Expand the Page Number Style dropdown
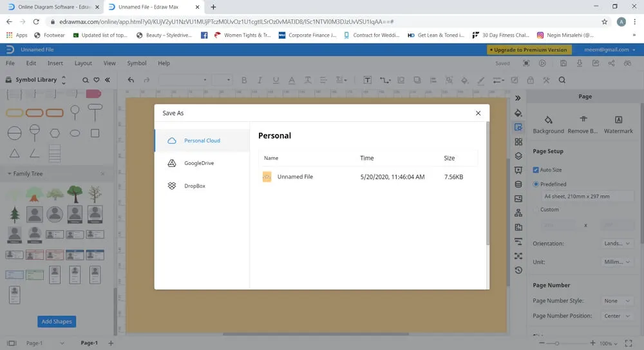This screenshot has height=350, width=644. (618, 301)
